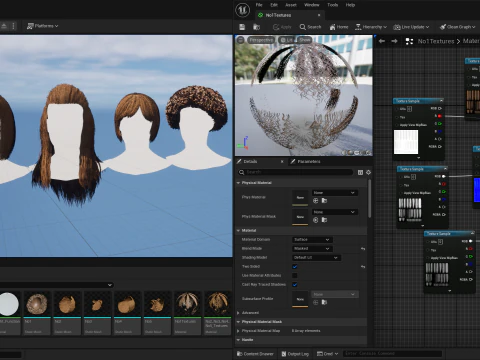This screenshot has width=480, height=360.
Task: Click the Home toolbar button
Action: 339,27
